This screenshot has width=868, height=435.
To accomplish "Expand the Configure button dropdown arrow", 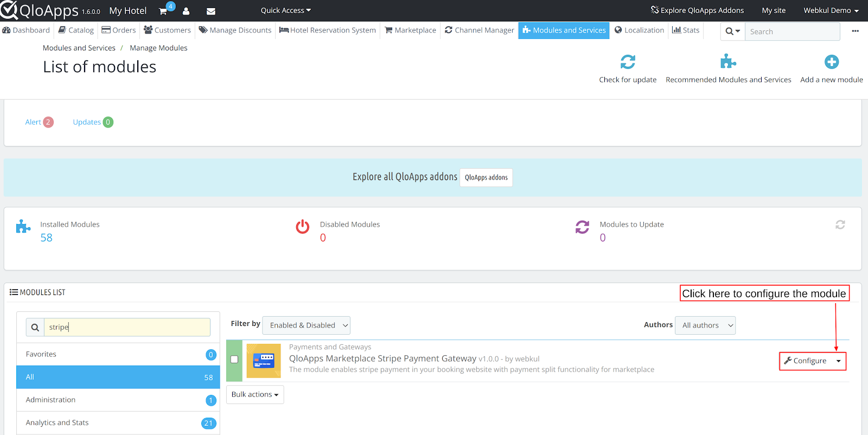I will pos(838,361).
